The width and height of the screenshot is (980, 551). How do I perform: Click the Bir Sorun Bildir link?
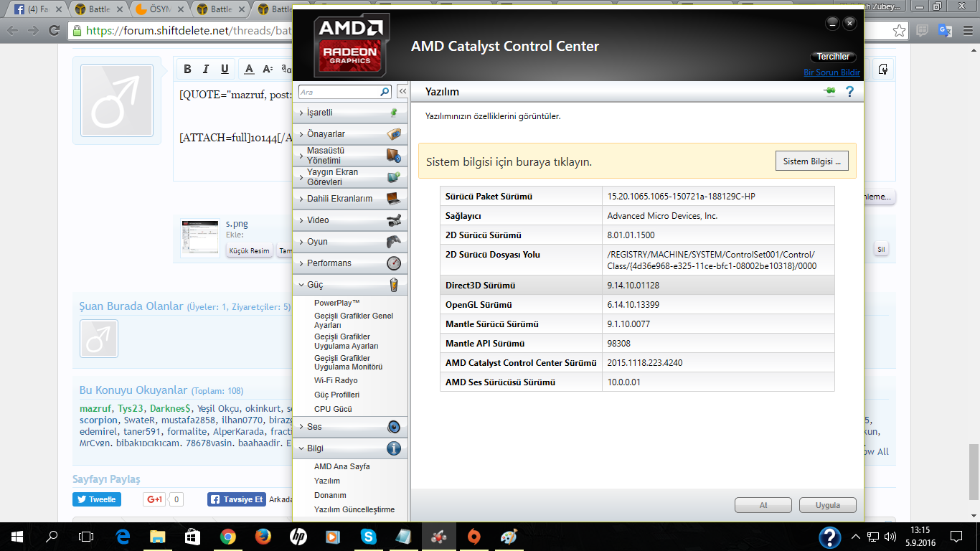(x=832, y=72)
